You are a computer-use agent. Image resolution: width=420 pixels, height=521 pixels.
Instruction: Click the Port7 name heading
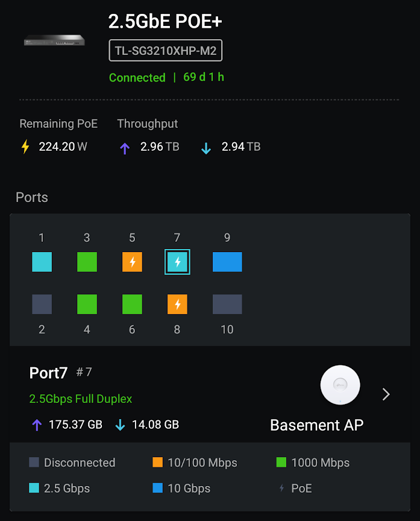48,373
